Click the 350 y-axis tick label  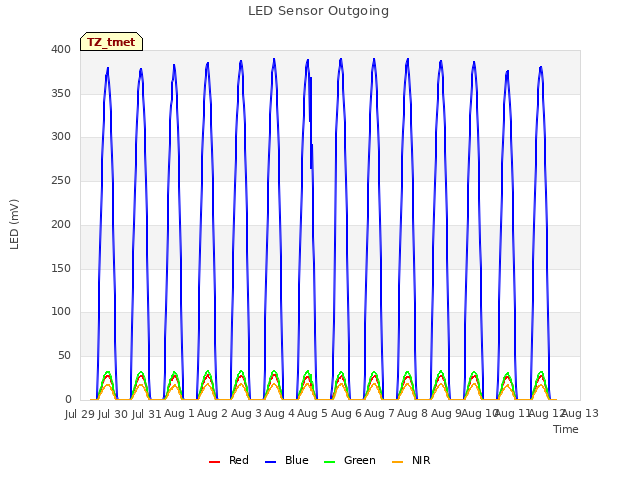[x=61, y=93]
